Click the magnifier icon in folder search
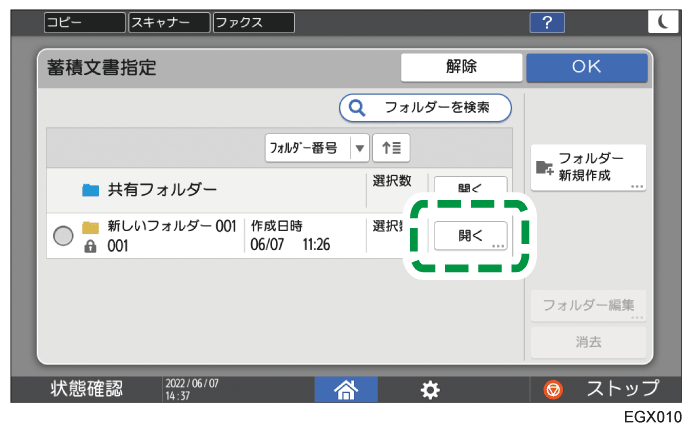Image resolution: width=691 pixels, height=427 pixels. click(x=357, y=108)
